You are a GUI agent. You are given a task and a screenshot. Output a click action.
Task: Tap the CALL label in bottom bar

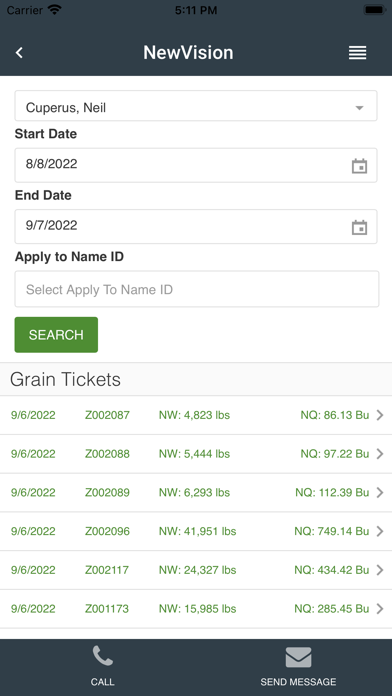coord(103,682)
